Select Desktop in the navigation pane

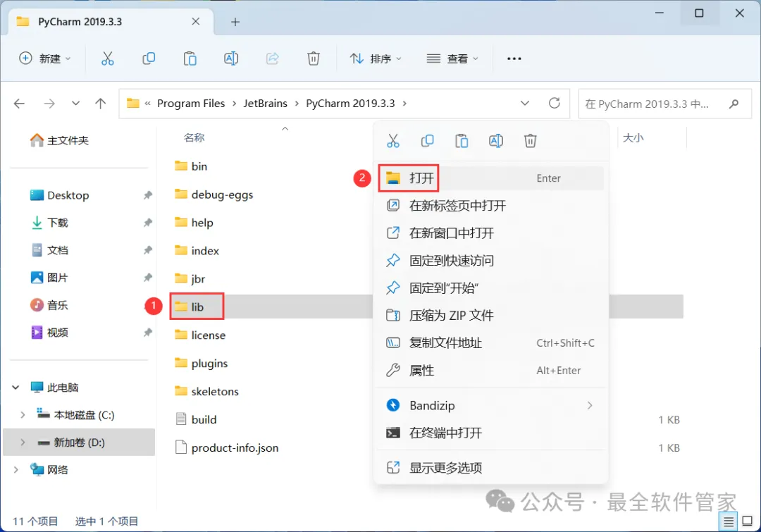[59, 195]
